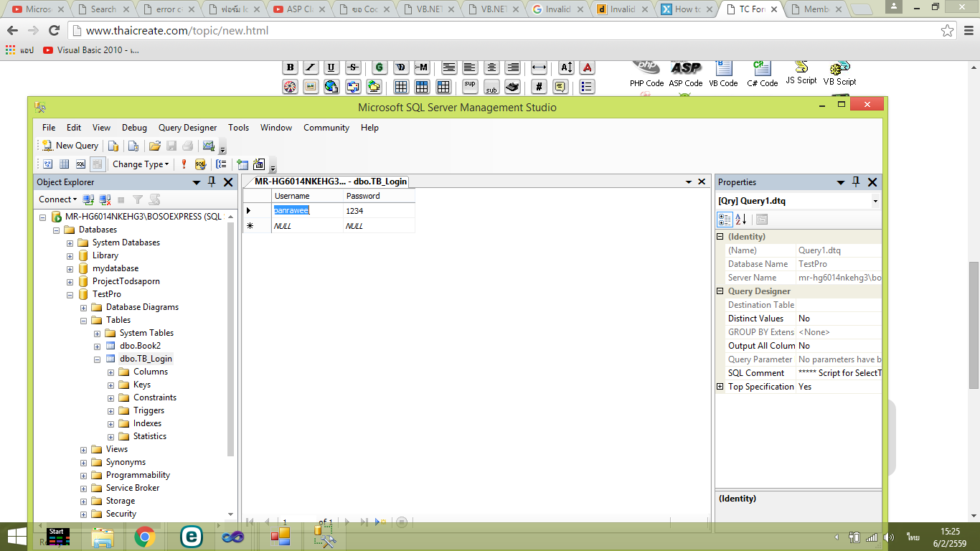Click the PHP Code button
This screenshot has width=980, height=551.
pyautogui.click(x=646, y=74)
